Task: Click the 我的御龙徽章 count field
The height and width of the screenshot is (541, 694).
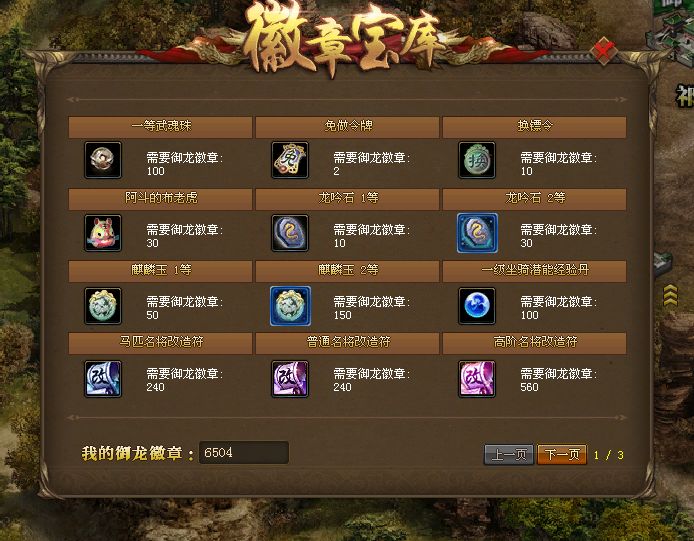Action: [x=244, y=452]
